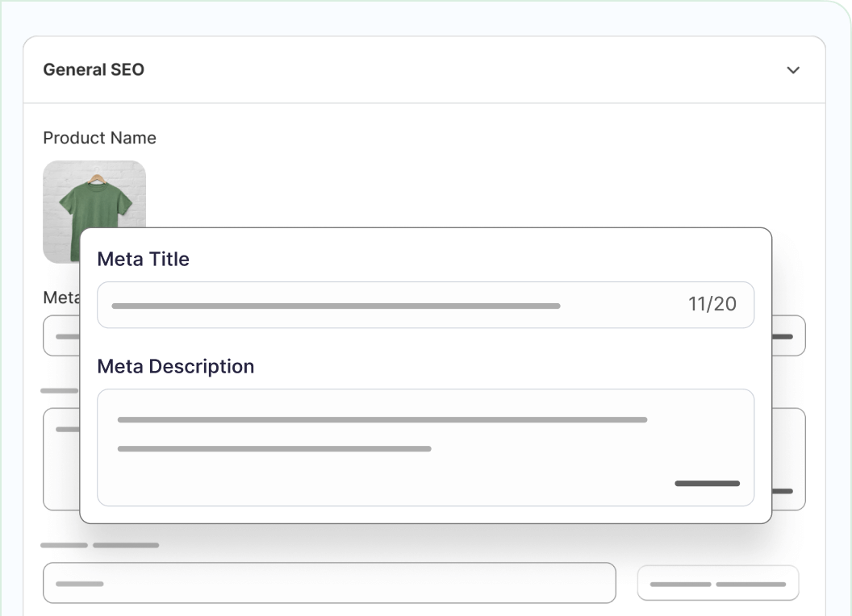Click the Meta Description heading in popup
Viewport: 852px width, 616px height.
click(175, 366)
